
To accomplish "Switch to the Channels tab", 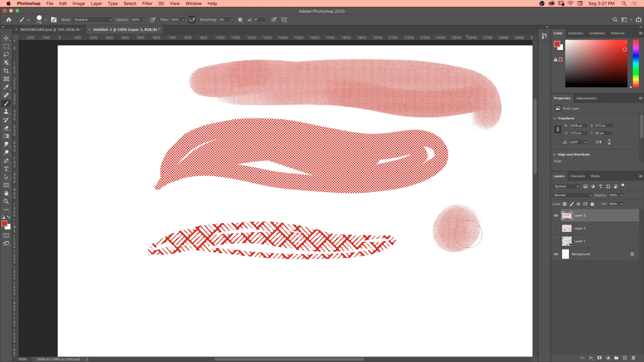I will (x=577, y=176).
